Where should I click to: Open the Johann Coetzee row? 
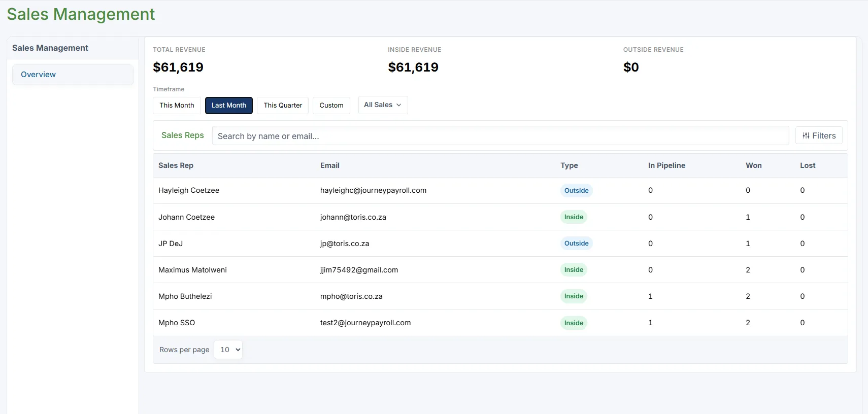click(500, 217)
